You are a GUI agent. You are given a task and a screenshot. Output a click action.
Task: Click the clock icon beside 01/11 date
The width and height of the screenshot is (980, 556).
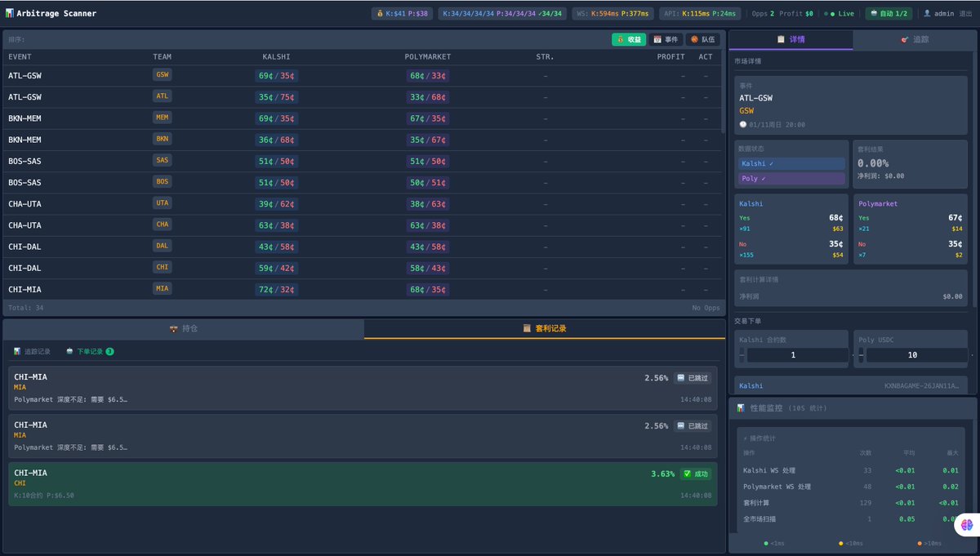pyautogui.click(x=743, y=124)
